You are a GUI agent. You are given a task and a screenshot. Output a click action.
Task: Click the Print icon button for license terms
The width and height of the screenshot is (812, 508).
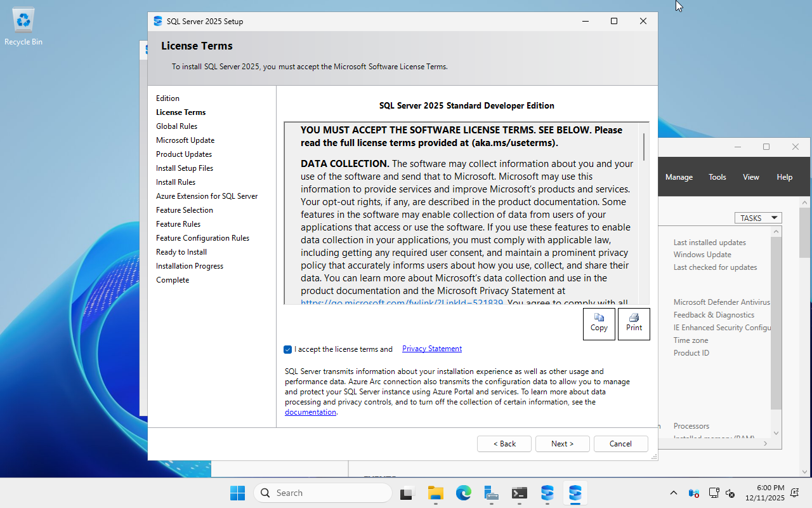[634, 324]
